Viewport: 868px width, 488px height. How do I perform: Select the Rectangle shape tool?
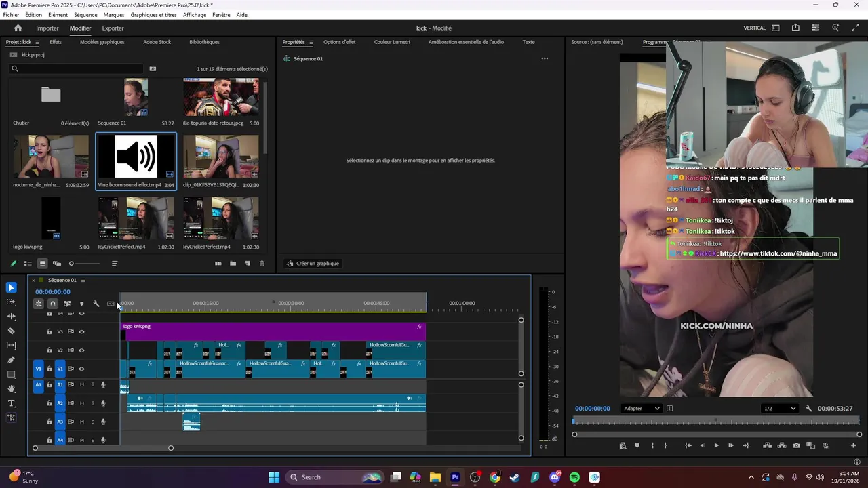coord(11,374)
